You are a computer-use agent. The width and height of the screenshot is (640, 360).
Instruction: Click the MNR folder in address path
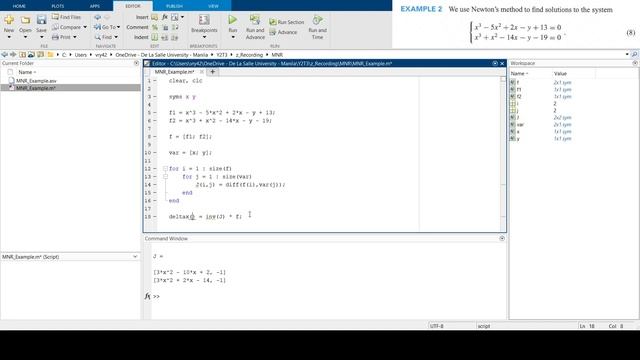[277, 55]
